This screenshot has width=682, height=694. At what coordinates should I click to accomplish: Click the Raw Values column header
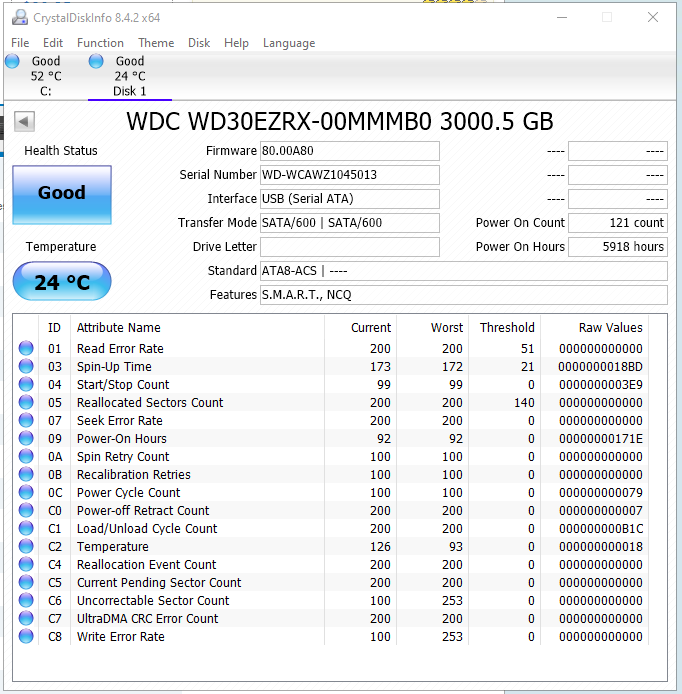pyautogui.click(x=610, y=328)
